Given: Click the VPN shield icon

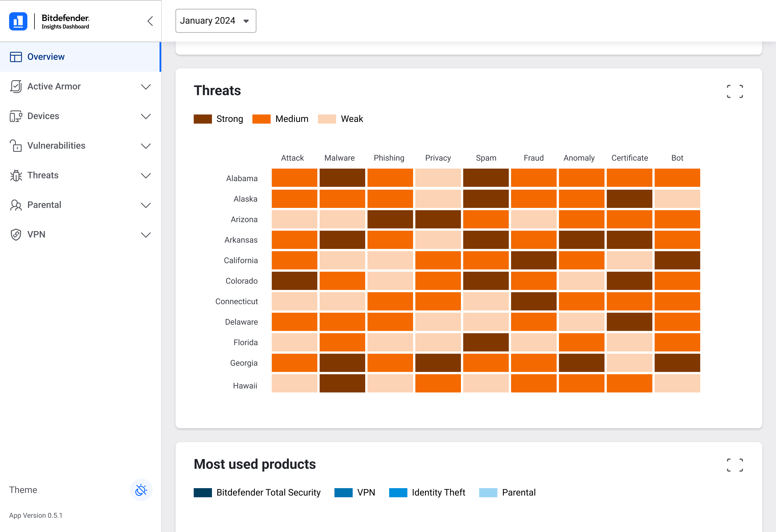Looking at the screenshot, I should click(16, 235).
